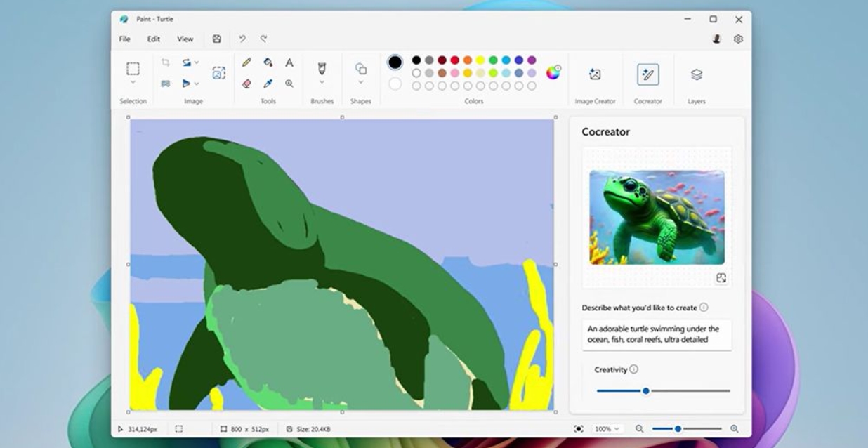The image size is (868, 448).
Task: Open the Rotate dropdown arrow
Action: (197, 62)
